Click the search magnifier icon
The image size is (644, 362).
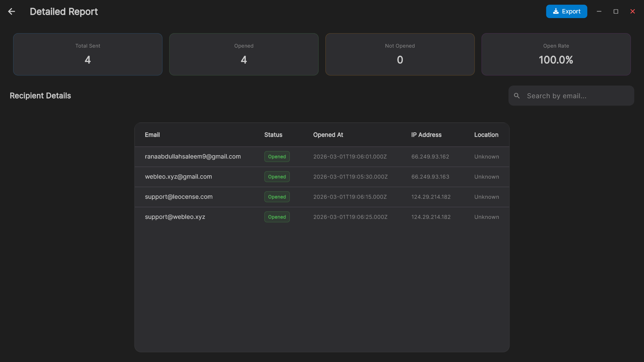pyautogui.click(x=517, y=96)
